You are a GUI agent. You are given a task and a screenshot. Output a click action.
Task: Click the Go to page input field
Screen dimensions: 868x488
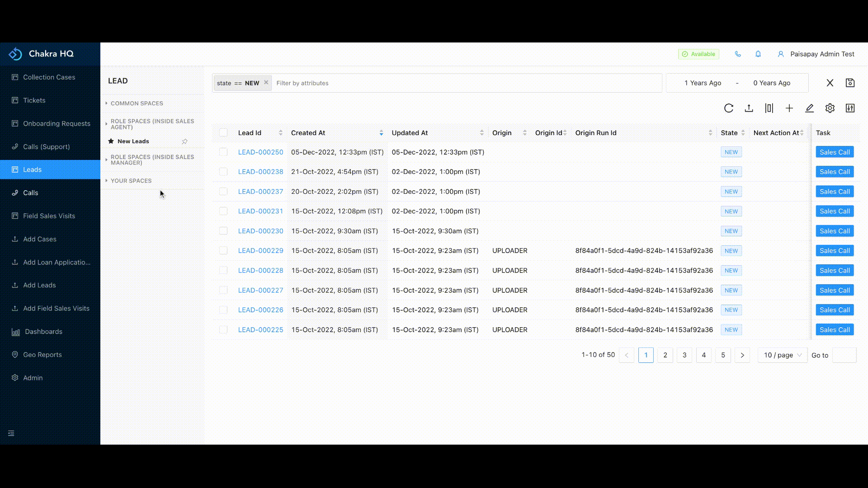844,355
